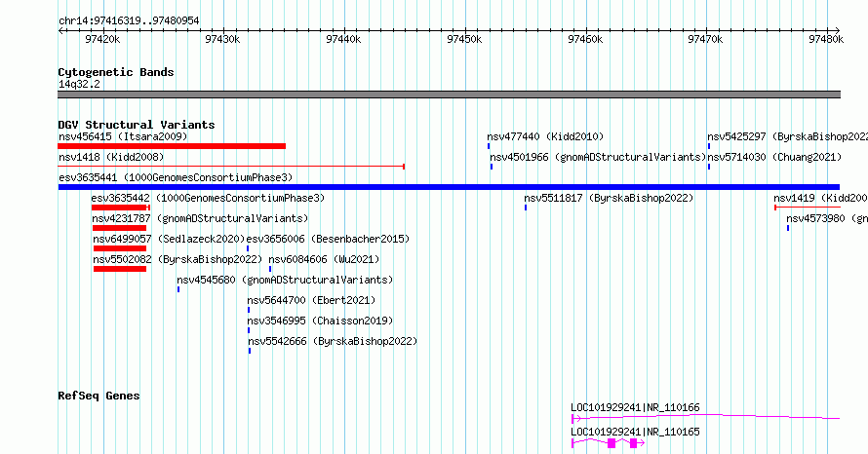Click the nsv1419 Kidd variant label

pos(820,198)
